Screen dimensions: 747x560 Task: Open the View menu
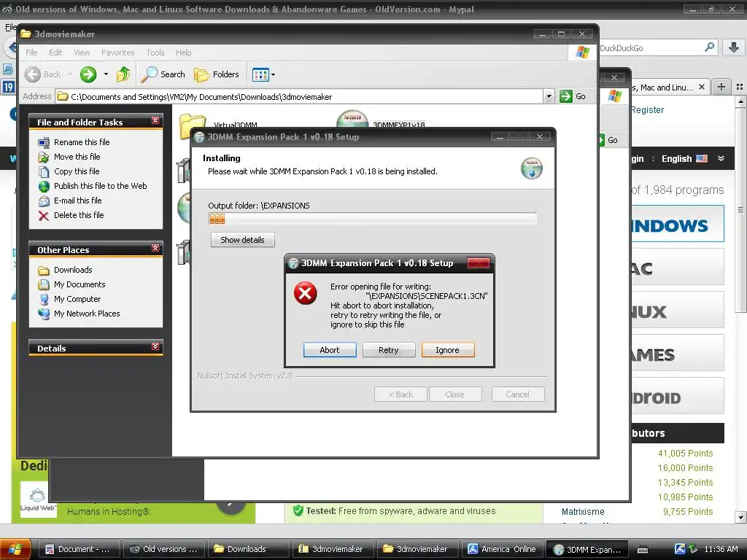82,52
